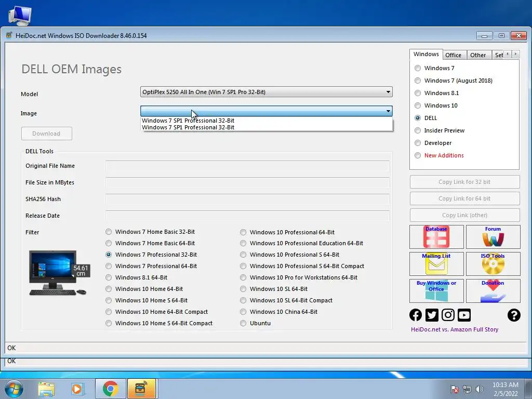Image resolution: width=532 pixels, height=399 pixels.
Task: Visit the Facebook page icon
Action: click(x=416, y=315)
